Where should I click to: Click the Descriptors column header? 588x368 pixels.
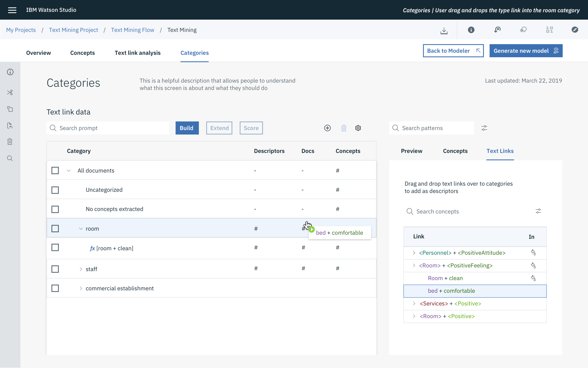[269, 151]
